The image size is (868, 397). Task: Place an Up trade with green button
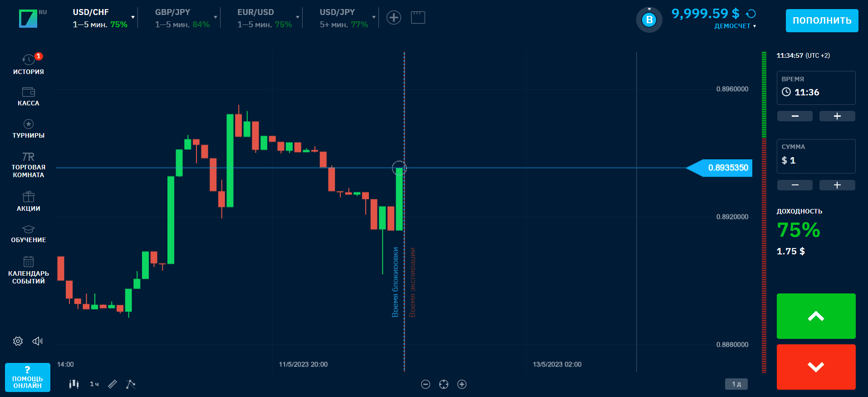816,316
